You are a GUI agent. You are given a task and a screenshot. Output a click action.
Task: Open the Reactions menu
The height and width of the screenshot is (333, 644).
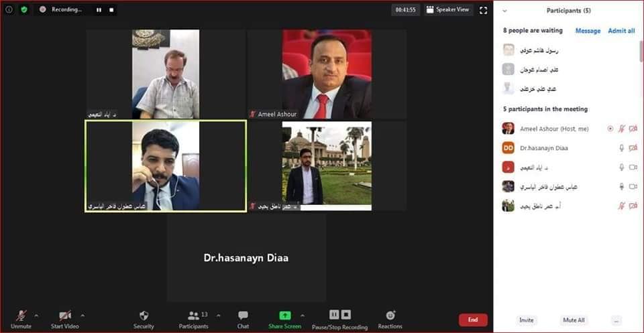coord(390,316)
